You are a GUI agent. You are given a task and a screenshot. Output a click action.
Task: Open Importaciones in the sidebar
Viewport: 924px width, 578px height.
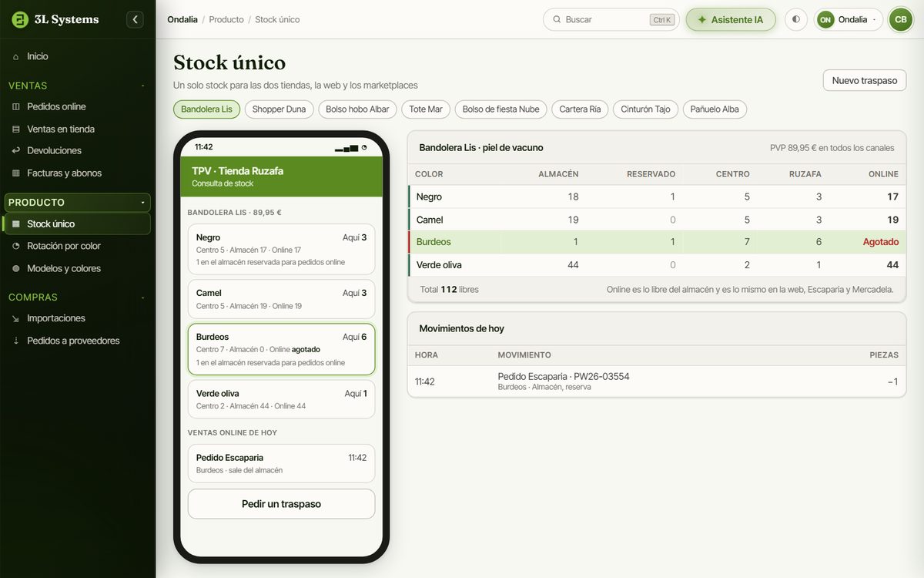78,318
